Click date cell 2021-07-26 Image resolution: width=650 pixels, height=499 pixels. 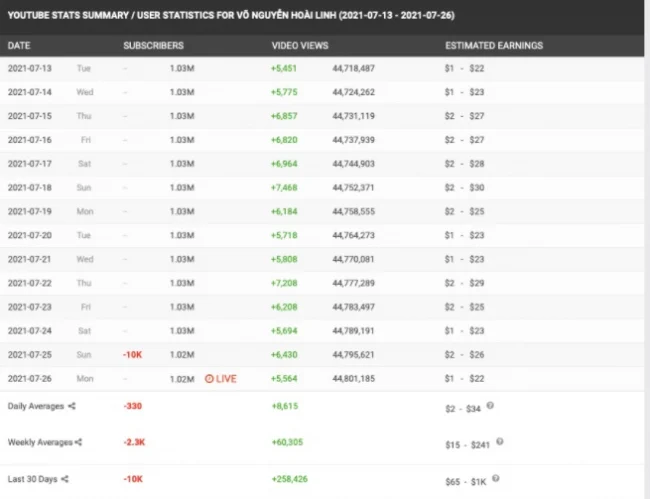coord(30,379)
